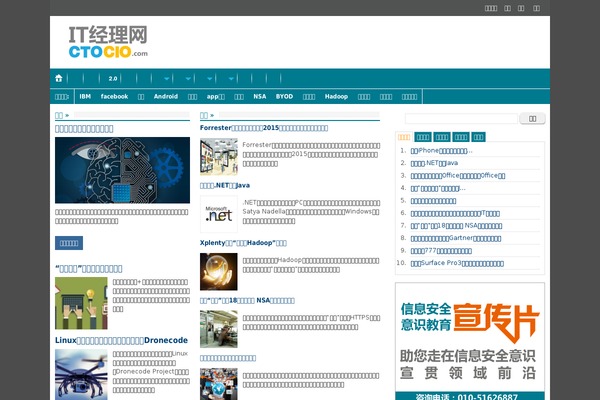Expand the second dropdown arrow in navigation bar

coord(188,78)
